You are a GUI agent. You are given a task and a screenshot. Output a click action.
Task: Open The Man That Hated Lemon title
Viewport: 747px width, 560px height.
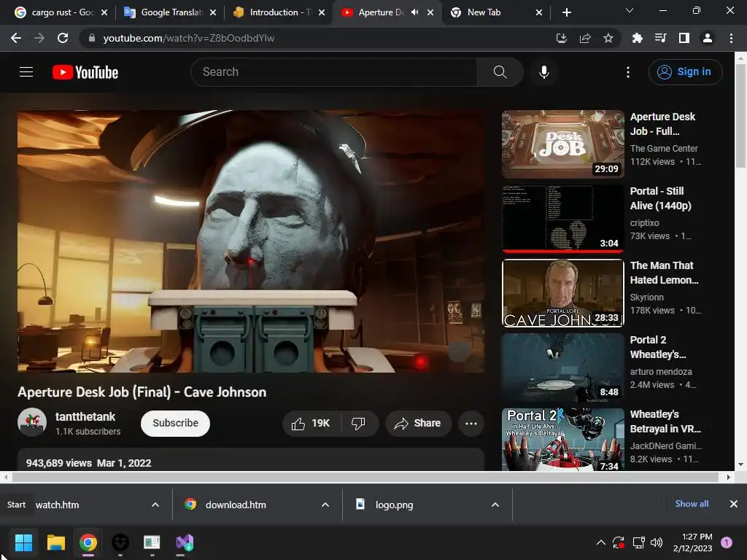(664, 273)
